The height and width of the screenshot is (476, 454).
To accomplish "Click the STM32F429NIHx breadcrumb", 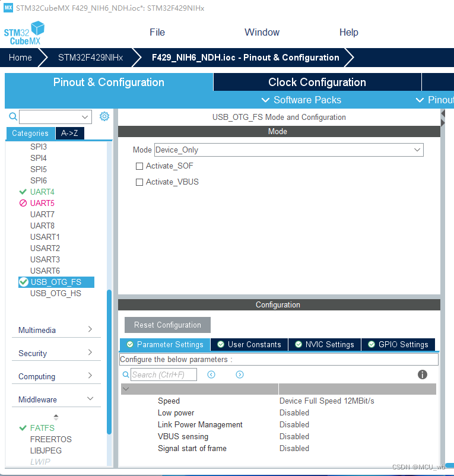I will pos(90,58).
